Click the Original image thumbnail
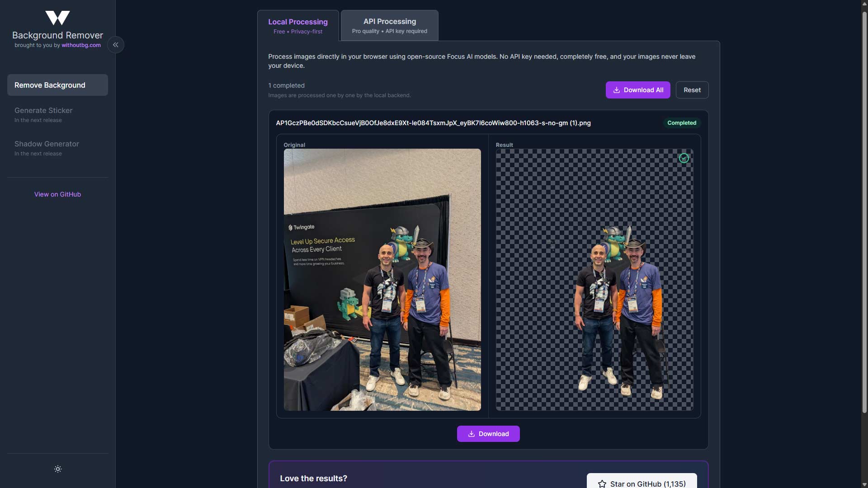 point(382,280)
